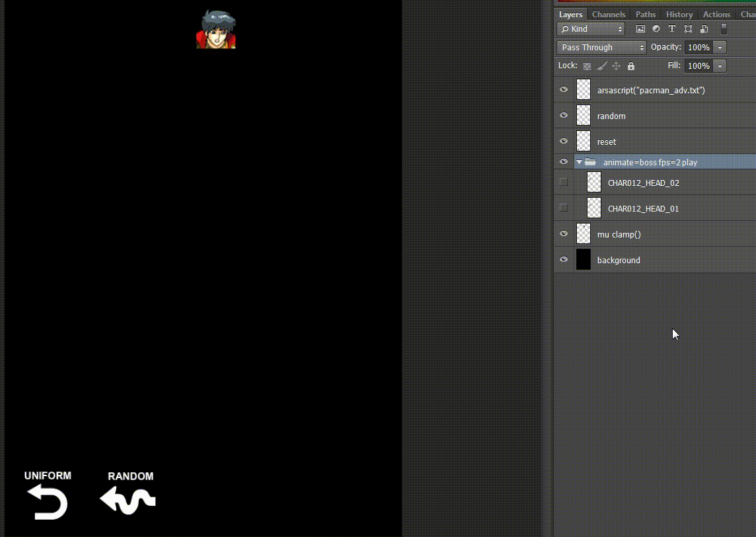Viewport: 756px width, 537px height.
Task: Filter layers by pixel layer icon
Action: pyautogui.click(x=640, y=29)
